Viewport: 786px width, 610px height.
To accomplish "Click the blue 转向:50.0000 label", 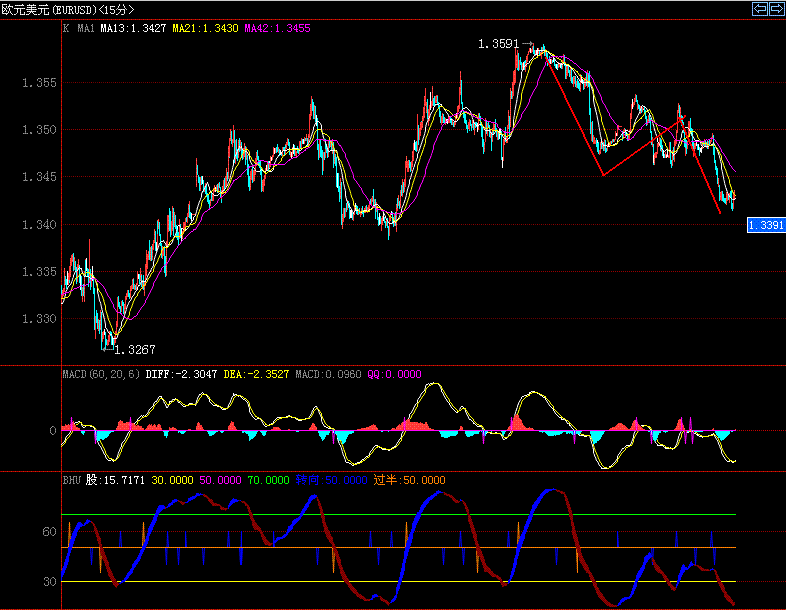I will (x=331, y=480).
